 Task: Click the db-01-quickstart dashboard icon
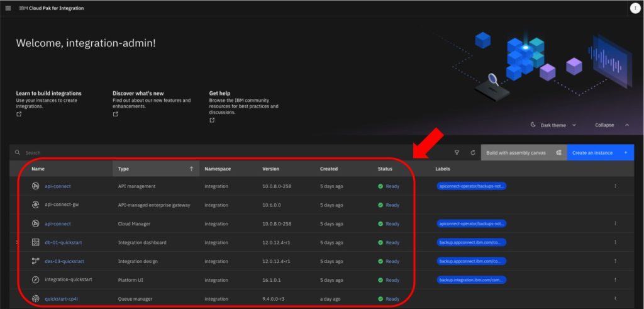[x=36, y=242]
